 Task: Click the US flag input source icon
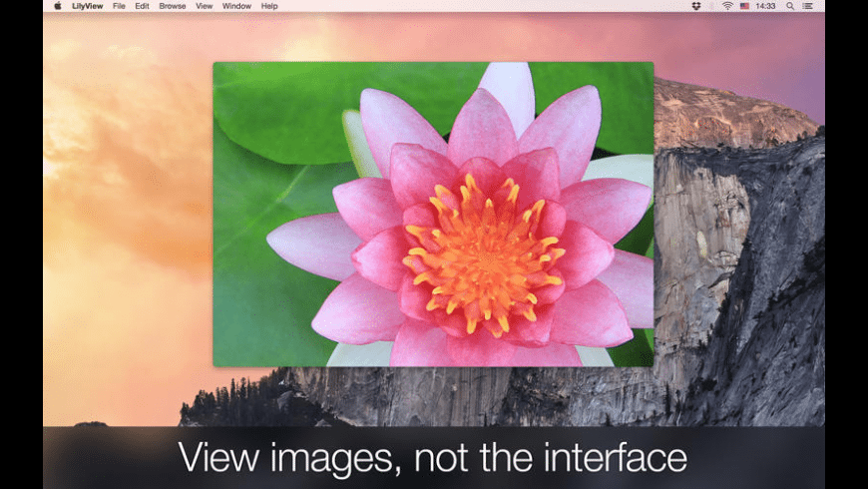744,6
